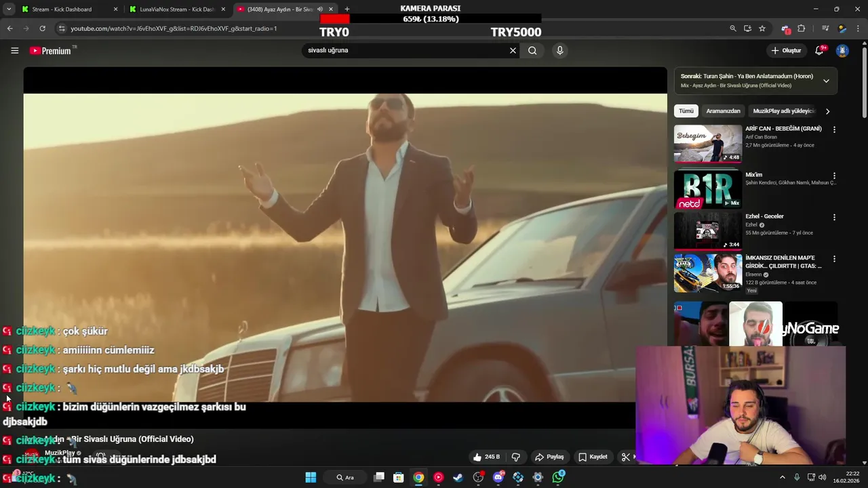Mute the tab audio on YouTube tab
868x488 pixels.
pyautogui.click(x=320, y=9)
